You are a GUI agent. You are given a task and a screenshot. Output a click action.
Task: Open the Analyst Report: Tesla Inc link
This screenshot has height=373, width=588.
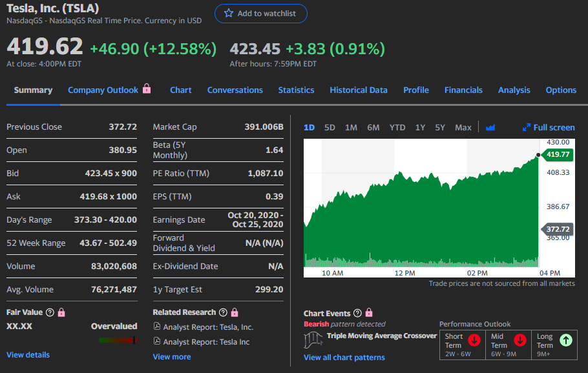206,342
